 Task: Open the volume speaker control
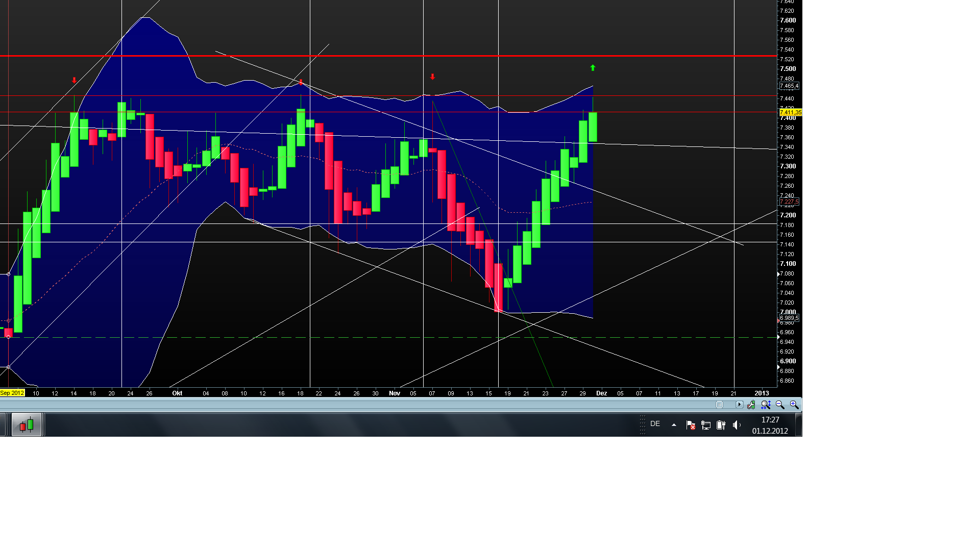(x=737, y=425)
